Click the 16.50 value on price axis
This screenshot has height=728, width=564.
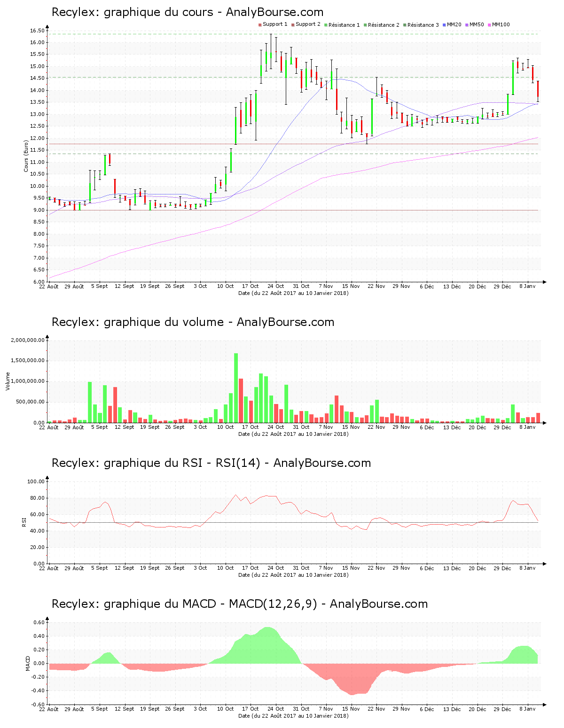pyautogui.click(x=37, y=31)
